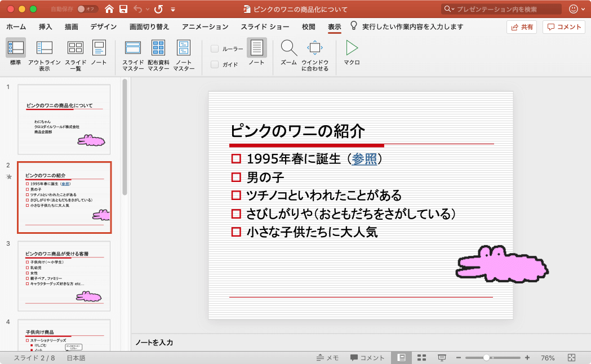This screenshot has width=591, height=364.
Task: Open the Review (校閲) tab
Action: point(308,26)
